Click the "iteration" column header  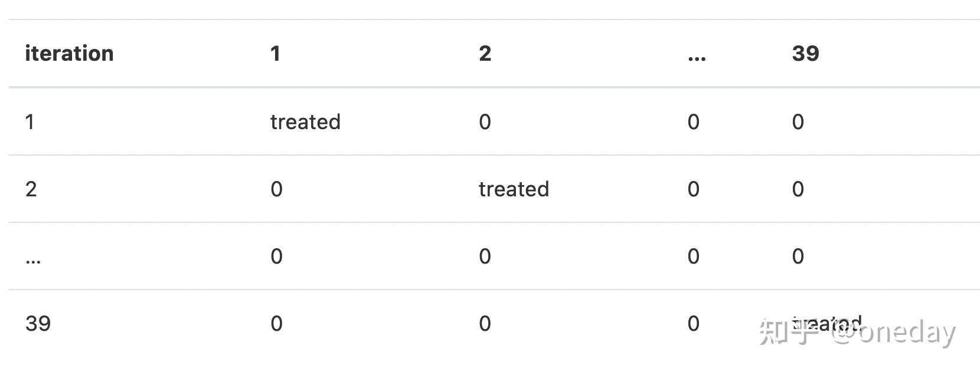(x=69, y=54)
